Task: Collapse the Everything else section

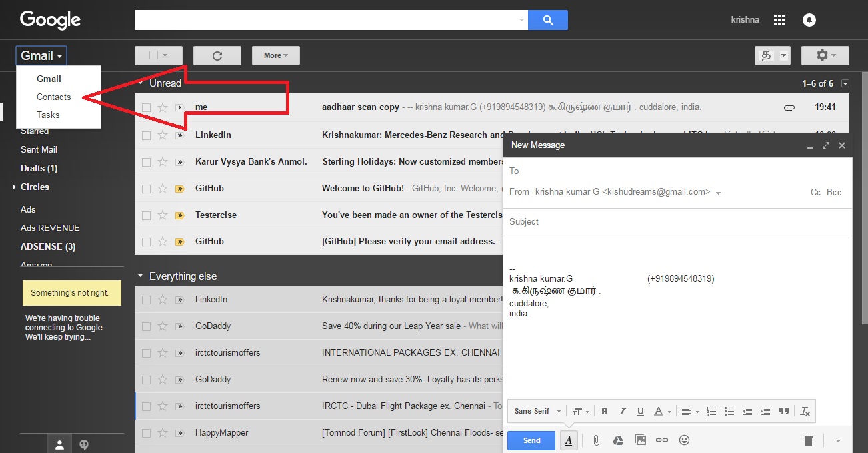Action: (140, 276)
